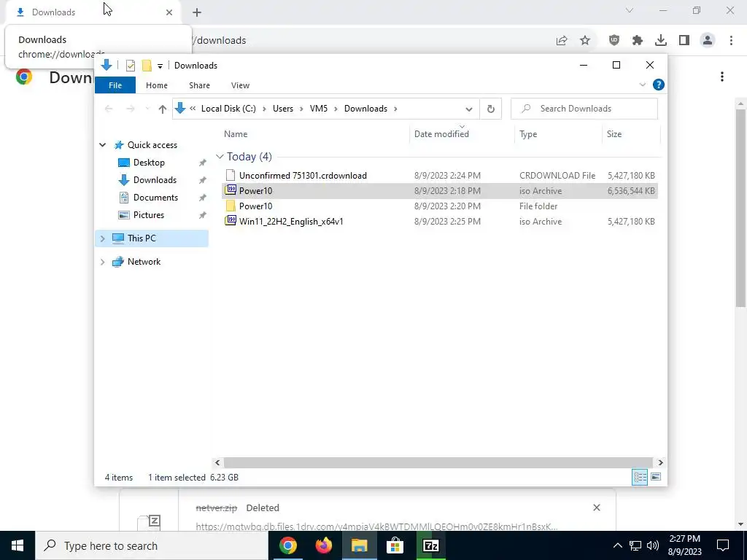Open the downloads page more actions menu
Image resolution: width=747 pixels, height=560 pixels.
(722, 77)
